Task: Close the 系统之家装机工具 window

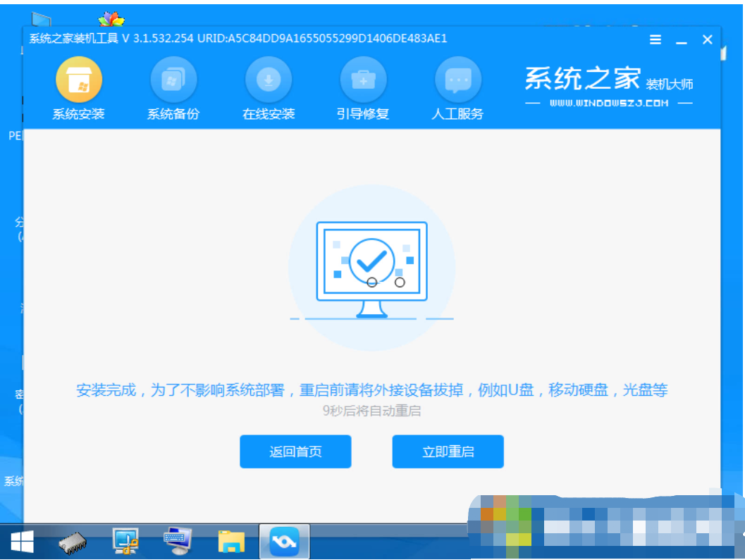Action: coord(707,40)
